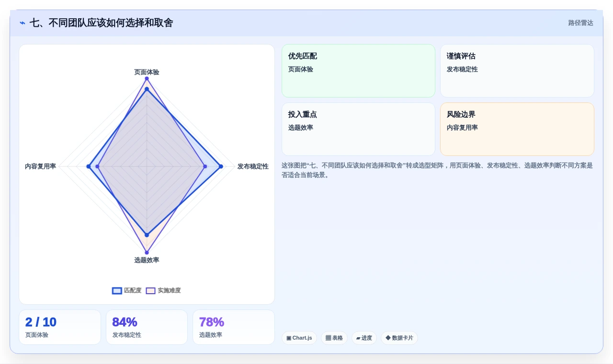Click the heading 七、不同团队应该如何选择和取舍
This screenshot has width=613, height=364.
pyautogui.click(x=101, y=23)
